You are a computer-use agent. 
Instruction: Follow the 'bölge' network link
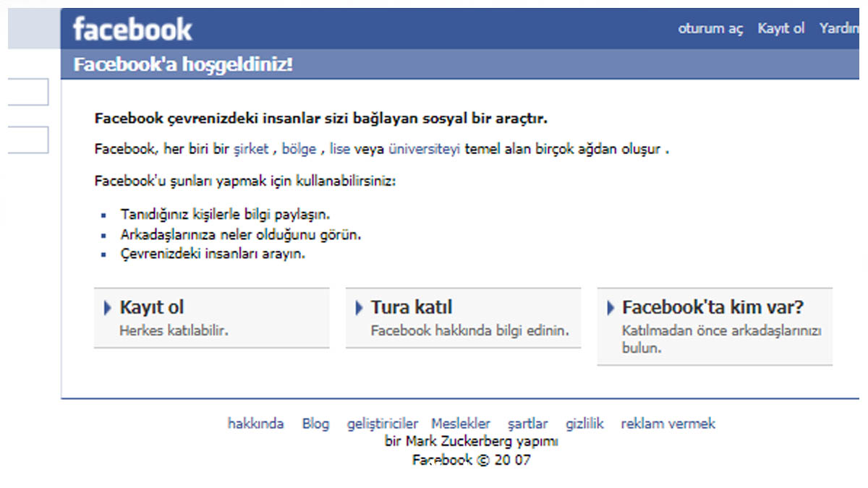coord(299,150)
